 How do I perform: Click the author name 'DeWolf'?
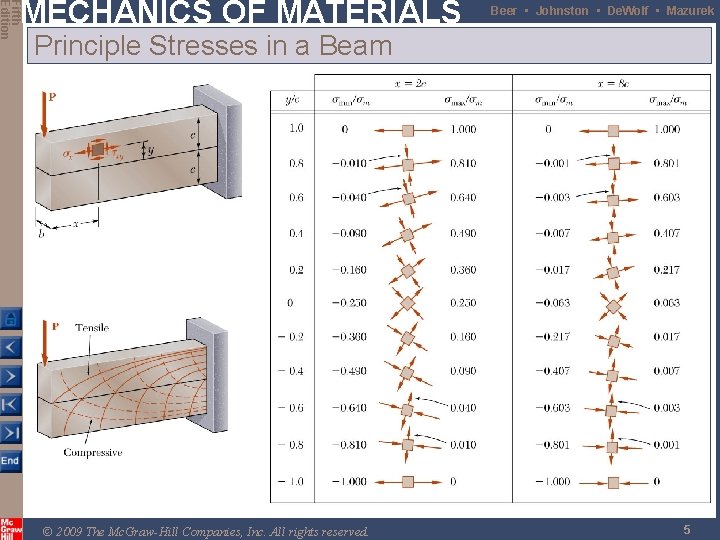coord(627,11)
